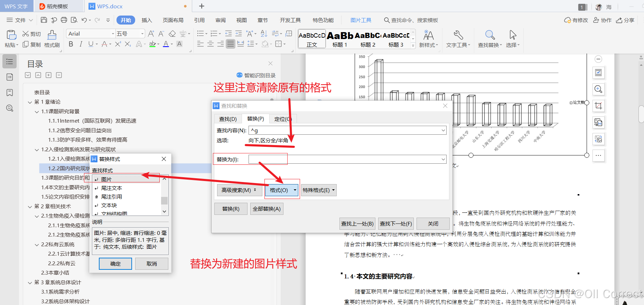Click the zoom-in magnifier beside the chart
Screen dimensions: 644x305
click(x=598, y=89)
